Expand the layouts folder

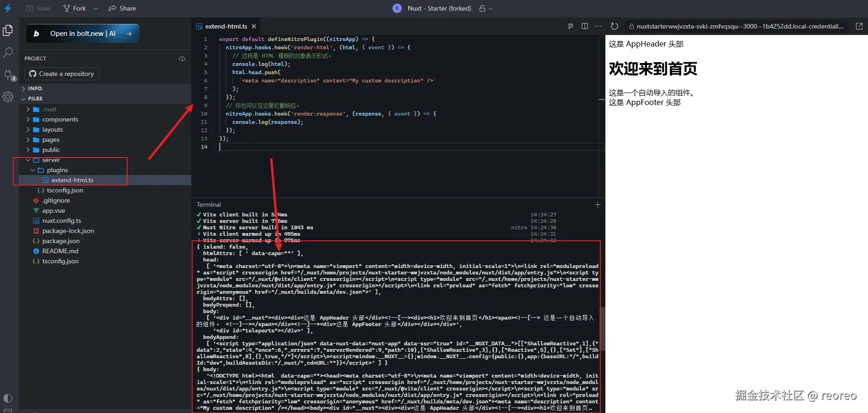[x=105, y=129]
